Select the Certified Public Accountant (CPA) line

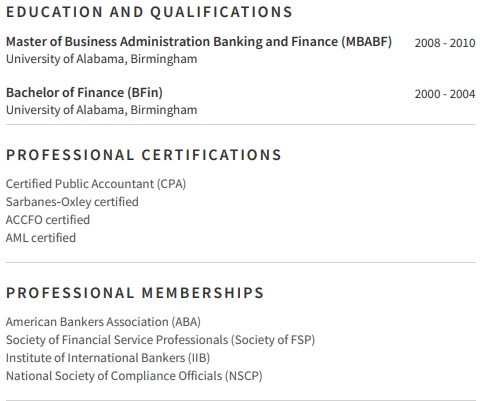pyautogui.click(x=96, y=184)
